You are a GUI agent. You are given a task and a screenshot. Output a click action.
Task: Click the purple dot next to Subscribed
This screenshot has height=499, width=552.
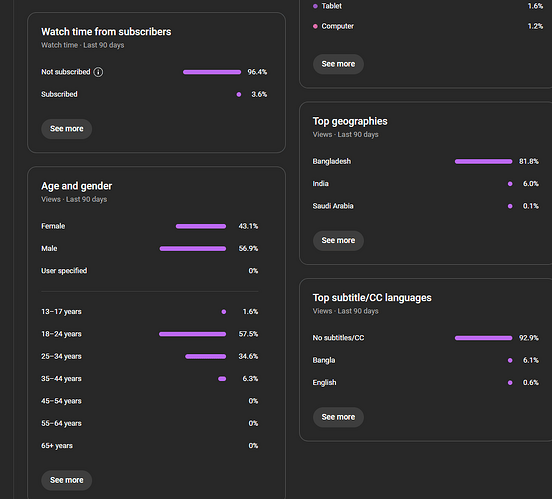[x=239, y=94]
